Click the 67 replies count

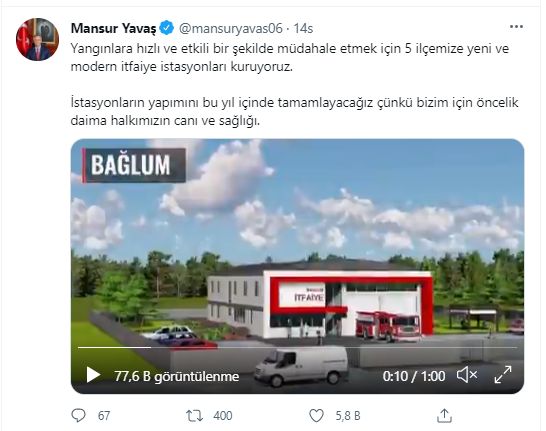(x=104, y=416)
